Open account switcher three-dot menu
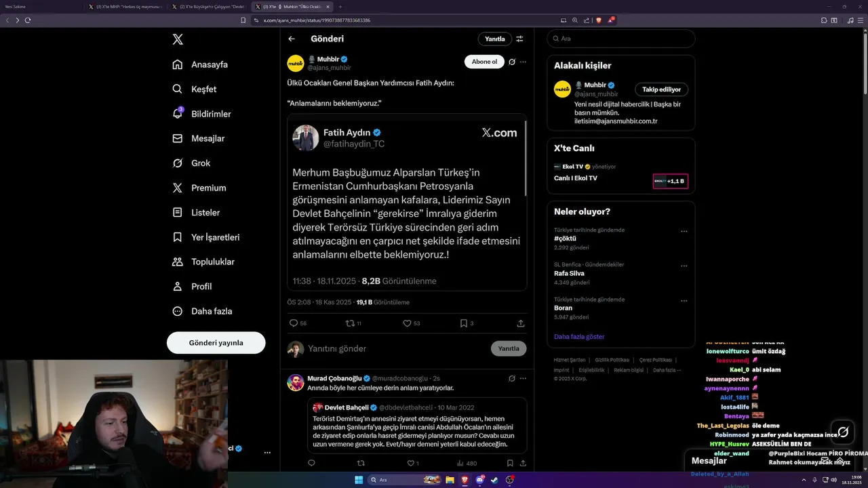 pyautogui.click(x=267, y=452)
